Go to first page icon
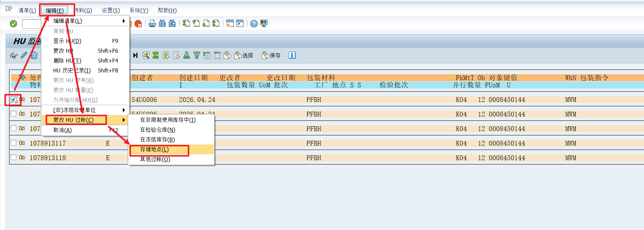The height and width of the screenshot is (230, 644). 186,24
